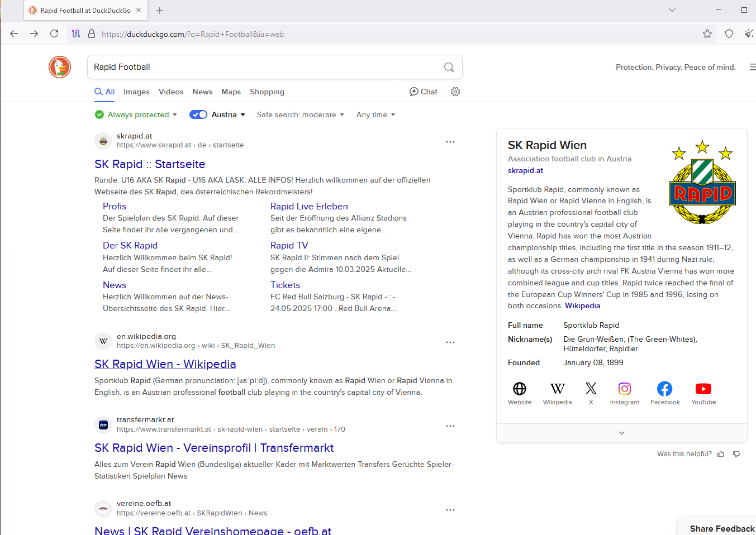
Task: Open the Safe search: moderate dropdown
Action: point(301,114)
